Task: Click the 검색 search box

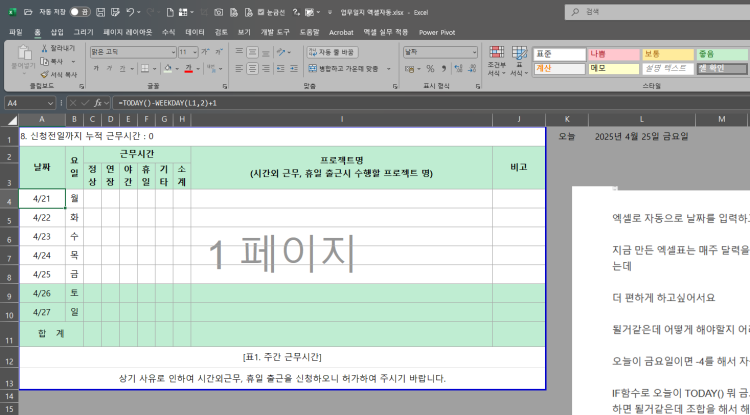Action: coord(657,12)
